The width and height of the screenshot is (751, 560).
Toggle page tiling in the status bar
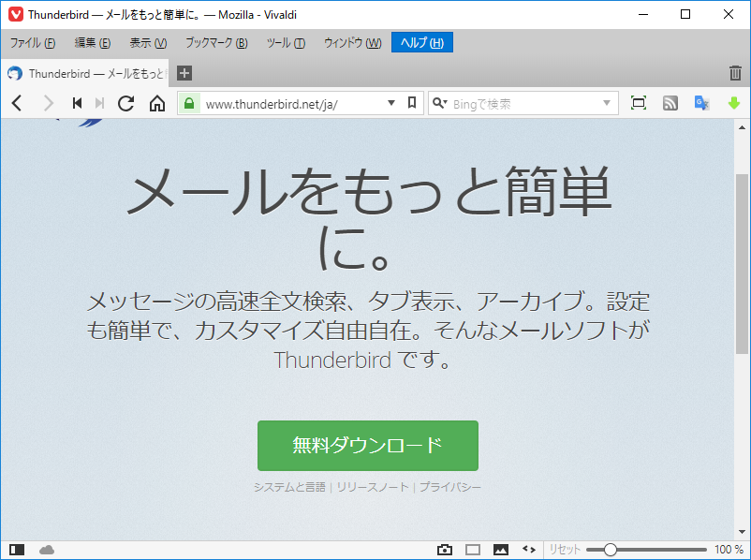pos(473,550)
